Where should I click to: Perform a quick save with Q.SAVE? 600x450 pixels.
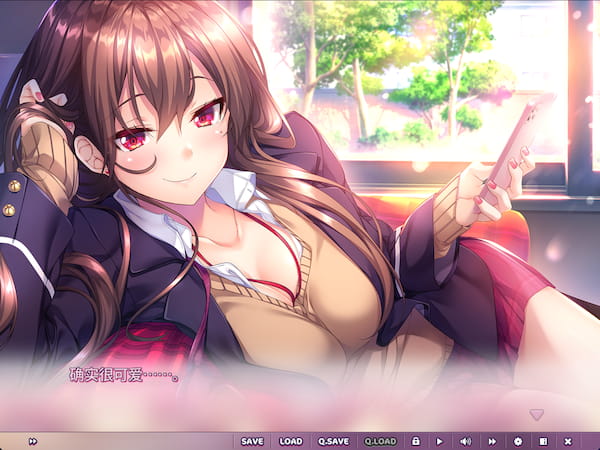(x=333, y=441)
